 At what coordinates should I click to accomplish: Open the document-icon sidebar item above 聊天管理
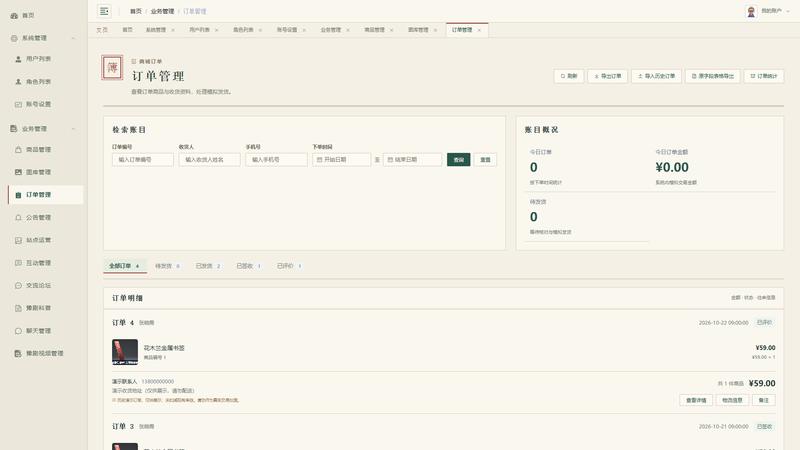tap(38, 308)
